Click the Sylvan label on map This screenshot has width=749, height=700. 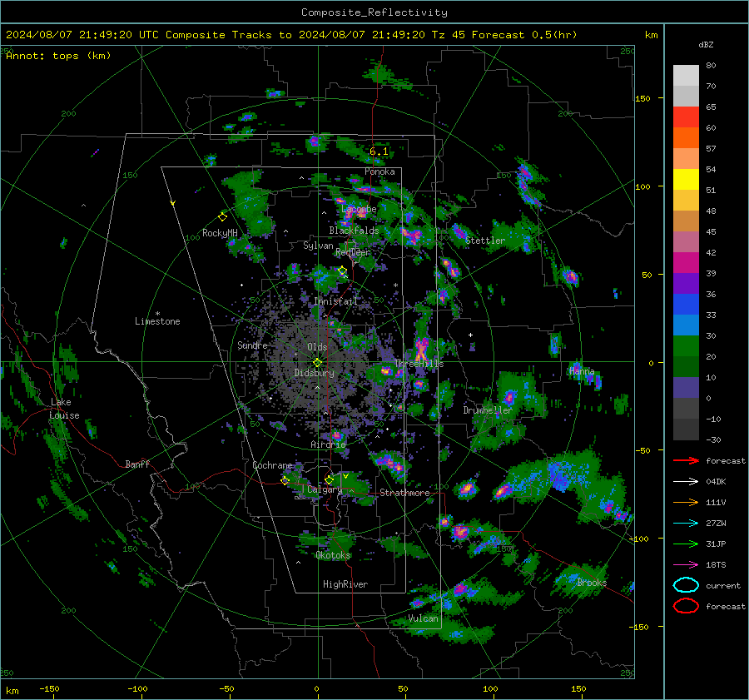coord(318,246)
